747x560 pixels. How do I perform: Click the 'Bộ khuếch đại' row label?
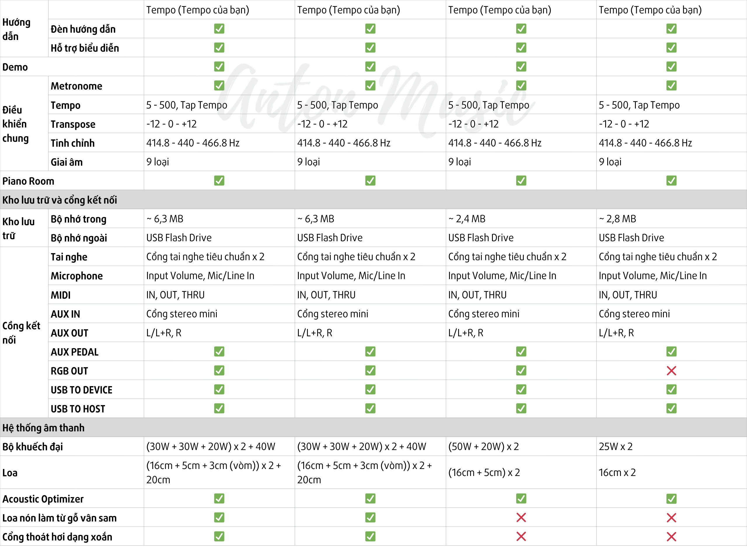[33, 447]
